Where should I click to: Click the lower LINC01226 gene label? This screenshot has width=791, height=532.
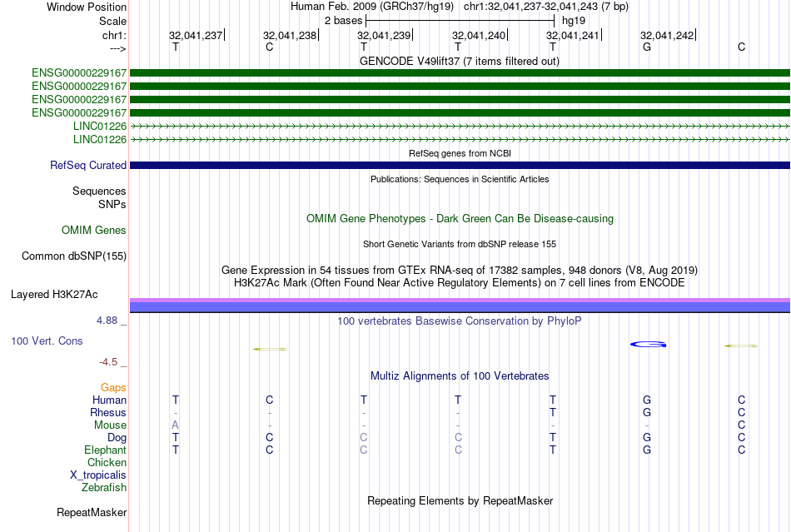coord(100,139)
